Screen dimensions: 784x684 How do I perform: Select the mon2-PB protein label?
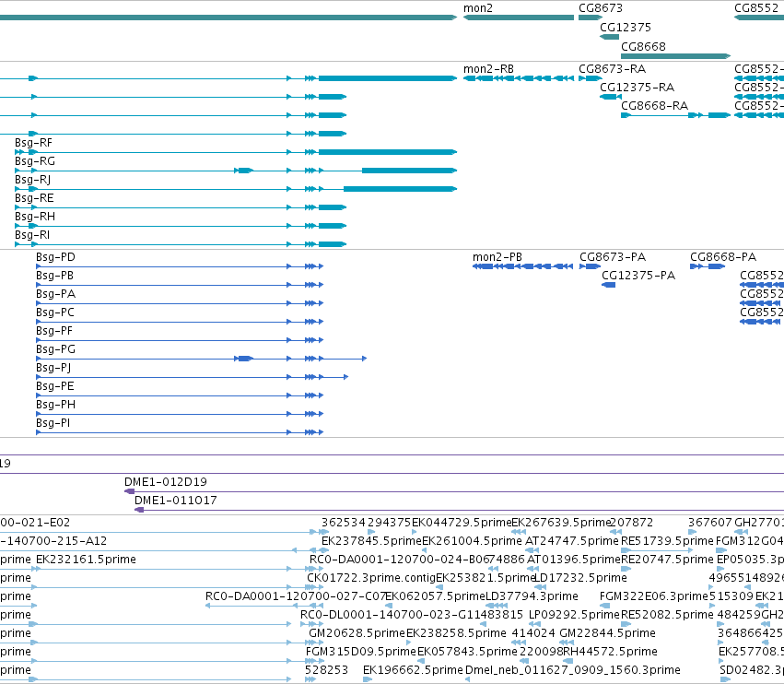click(497, 257)
